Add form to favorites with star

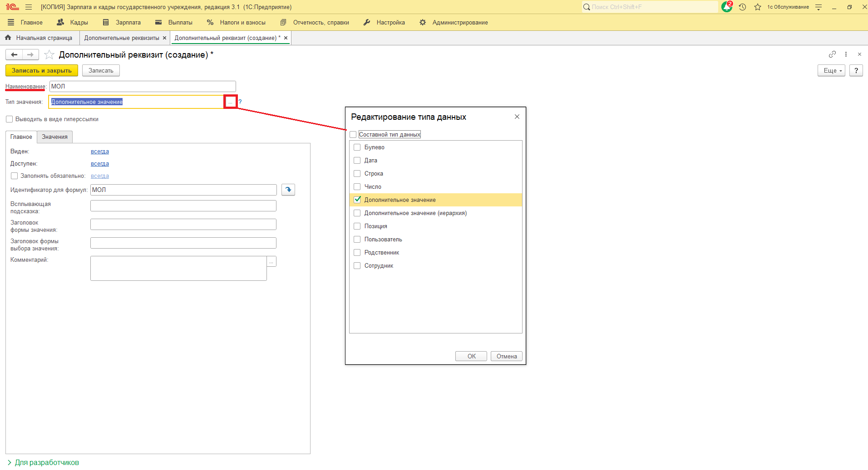pos(49,55)
